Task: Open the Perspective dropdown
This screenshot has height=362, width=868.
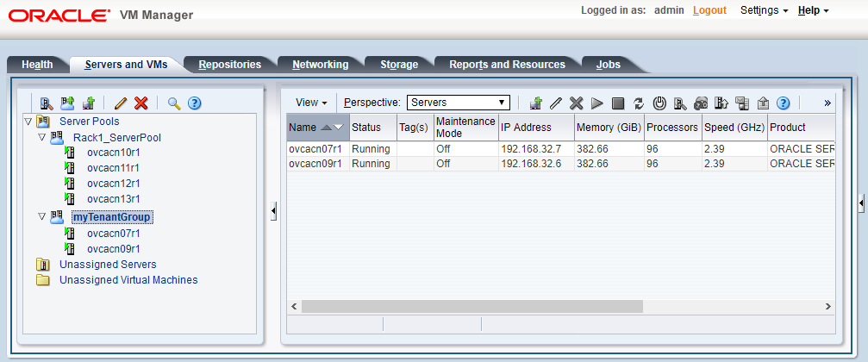Action: [x=458, y=103]
